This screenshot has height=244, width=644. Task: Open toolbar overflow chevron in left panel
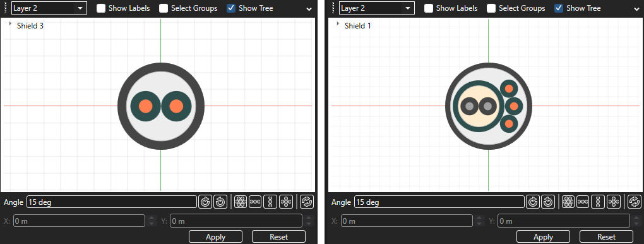click(309, 9)
